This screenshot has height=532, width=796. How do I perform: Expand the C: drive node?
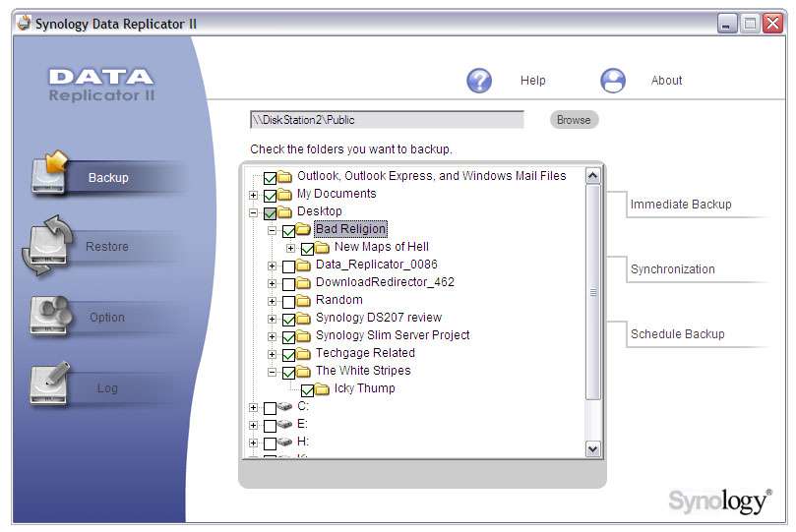(253, 408)
